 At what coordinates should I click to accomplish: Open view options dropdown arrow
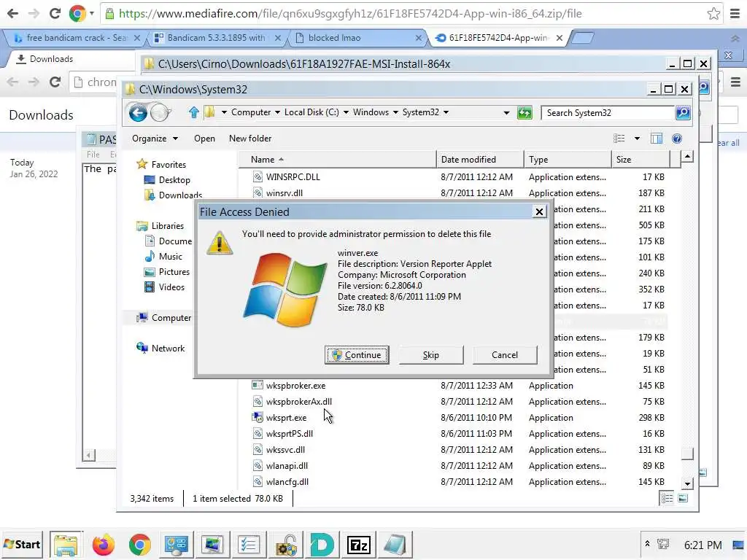pos(637,139)
